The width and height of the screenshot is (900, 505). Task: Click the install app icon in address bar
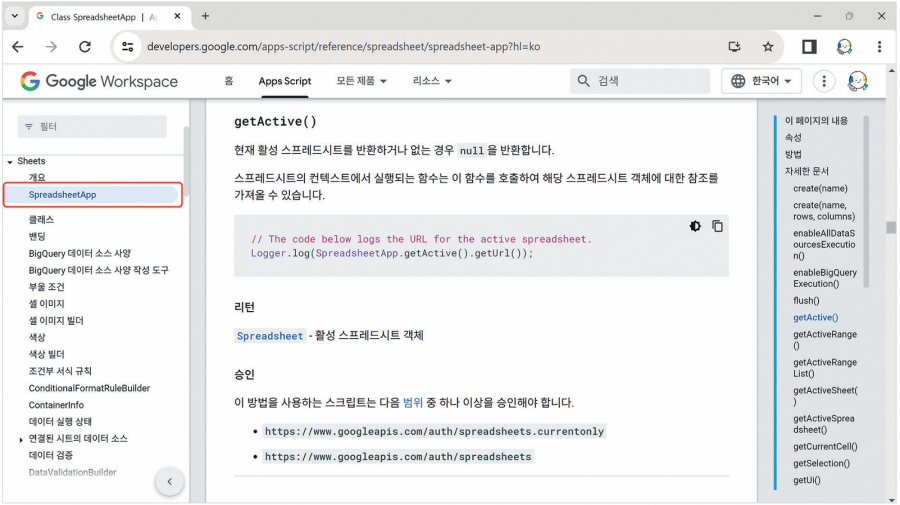click(x=734, y=47)
